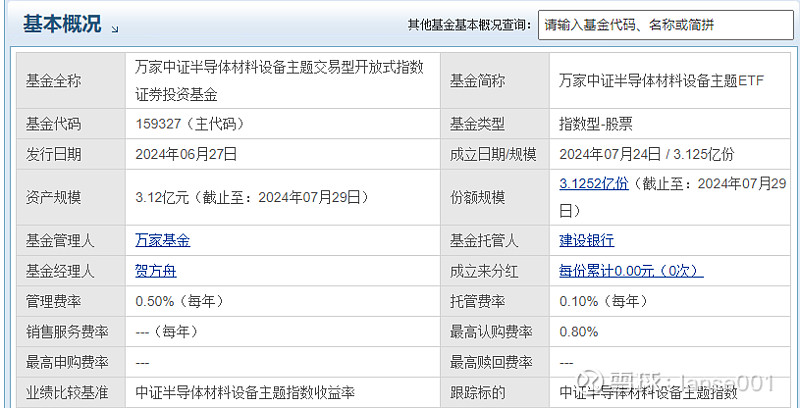The height and width of the screenshot is (408, 800).
Task: Select the 基本概况 section heading
Action: coord(62,24)
